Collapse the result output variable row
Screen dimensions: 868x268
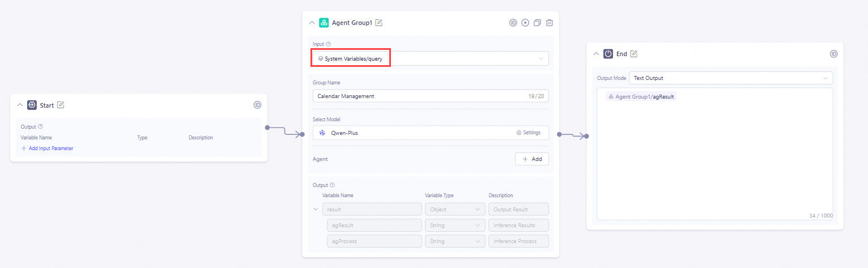click(x=316, y=209)
